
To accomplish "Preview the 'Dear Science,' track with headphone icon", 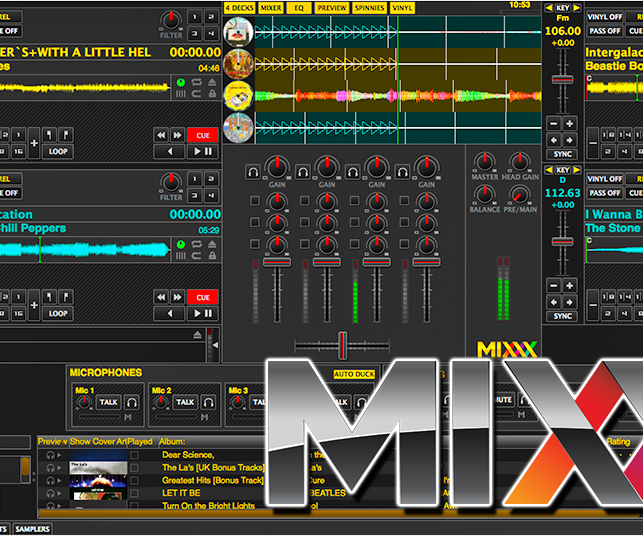I will (x=51, y=455).
